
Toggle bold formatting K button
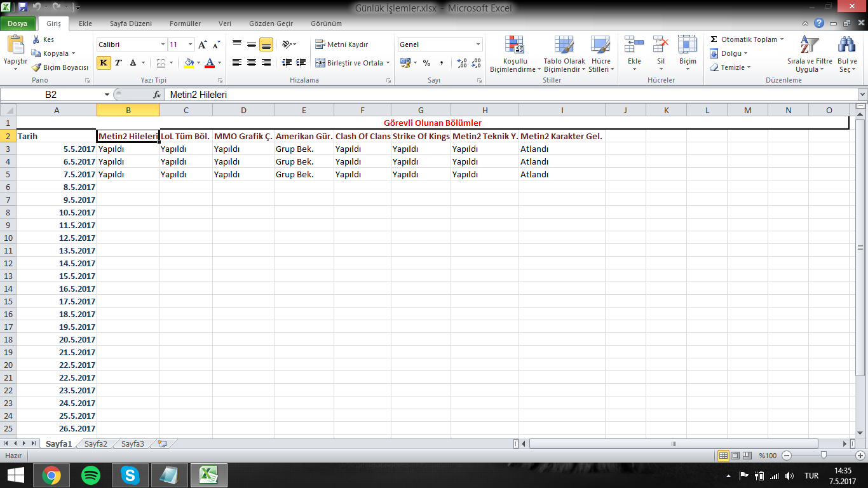(104, 62)
